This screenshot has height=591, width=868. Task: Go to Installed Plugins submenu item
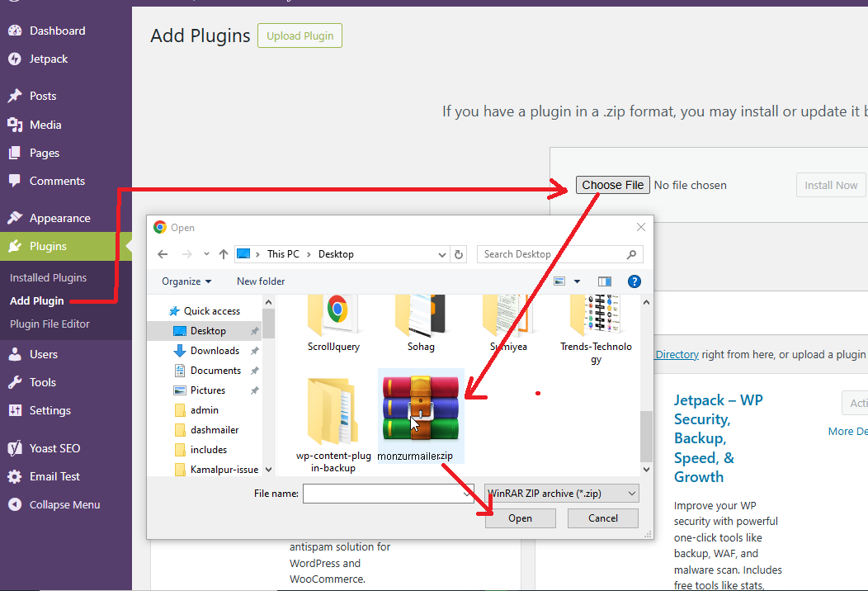pos(48,278)
